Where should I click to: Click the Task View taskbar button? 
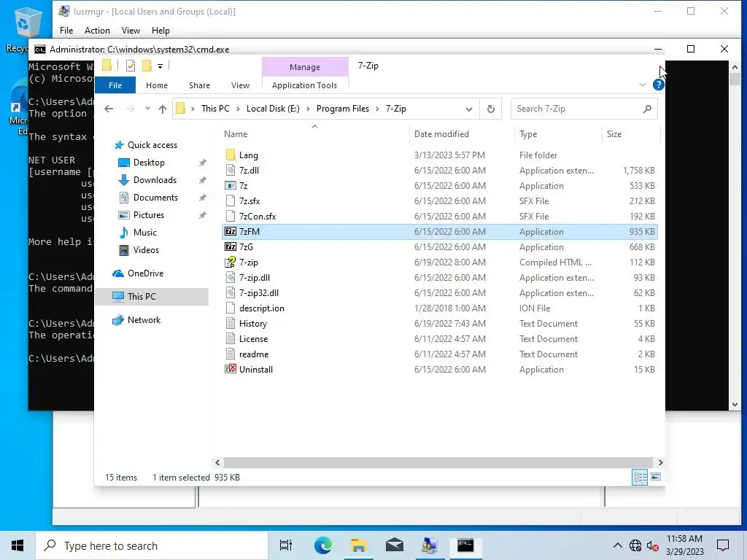(x=286, y=545)
